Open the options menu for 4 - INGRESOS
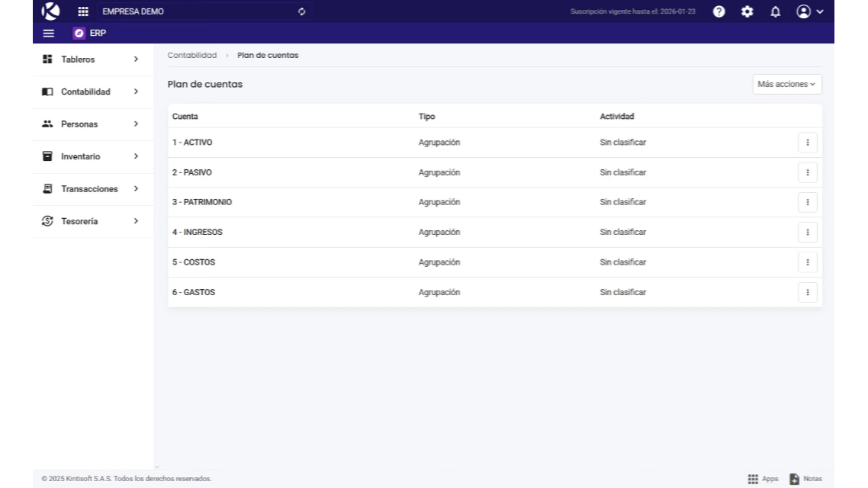The width and height of the screenshot is (868, 488). (807, 232)
